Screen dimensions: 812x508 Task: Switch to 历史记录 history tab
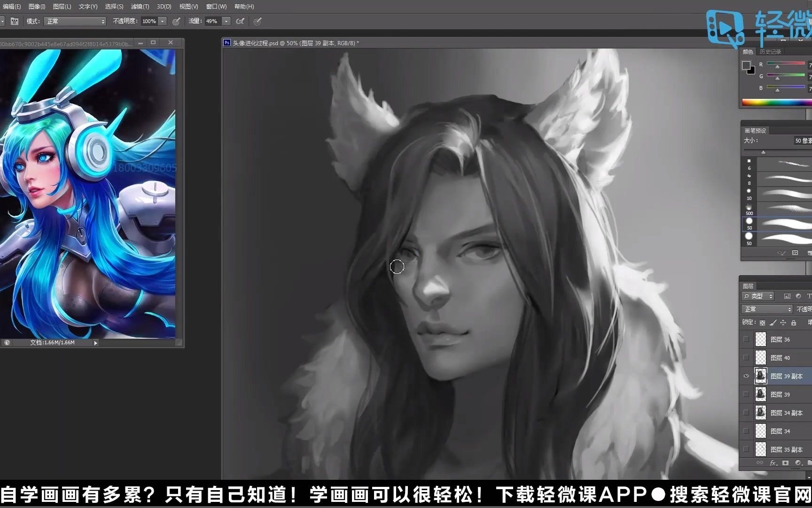pyautogui.click(x=770, y=52)
